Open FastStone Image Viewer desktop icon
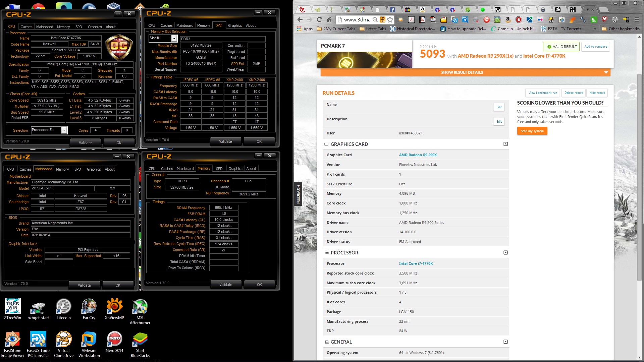 click(12, 344)
